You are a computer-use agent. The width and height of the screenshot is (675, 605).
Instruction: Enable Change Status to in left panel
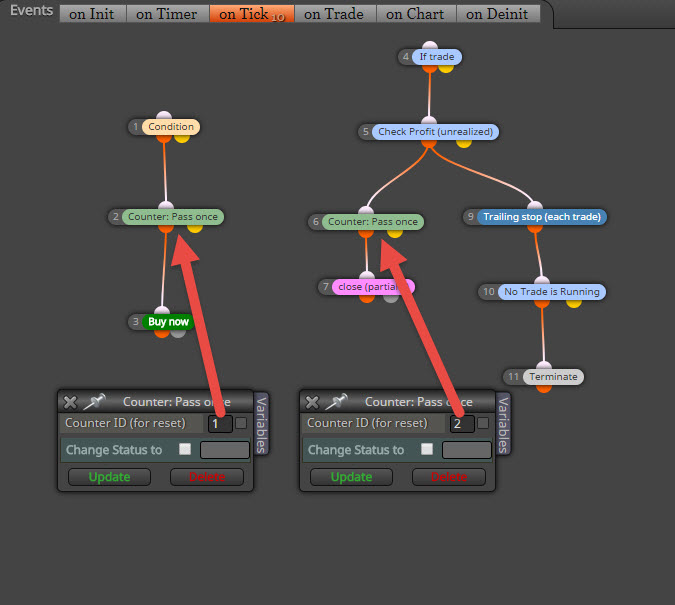185,449
